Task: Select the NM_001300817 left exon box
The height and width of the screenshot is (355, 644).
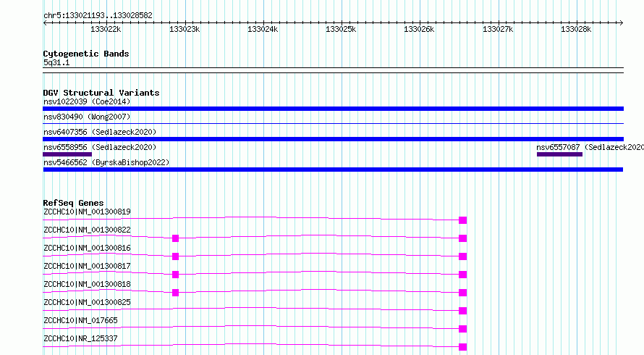Action: [175, 275]
